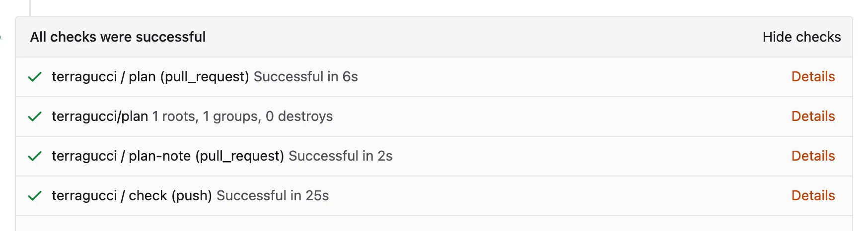Click the green checkmark beside terragucci / plan (pull_request)
The width and height of the screenshot is (868, 231).
[x=35, y=77]
